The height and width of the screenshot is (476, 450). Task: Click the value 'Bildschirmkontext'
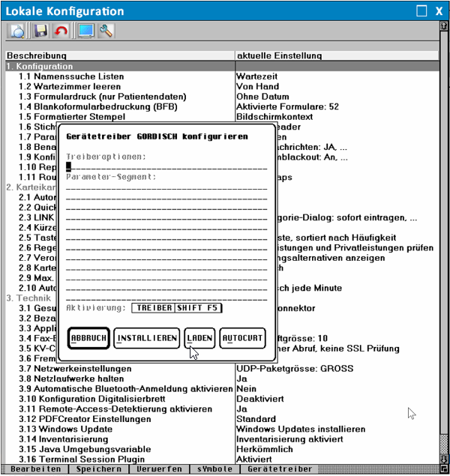coord(274,117)
